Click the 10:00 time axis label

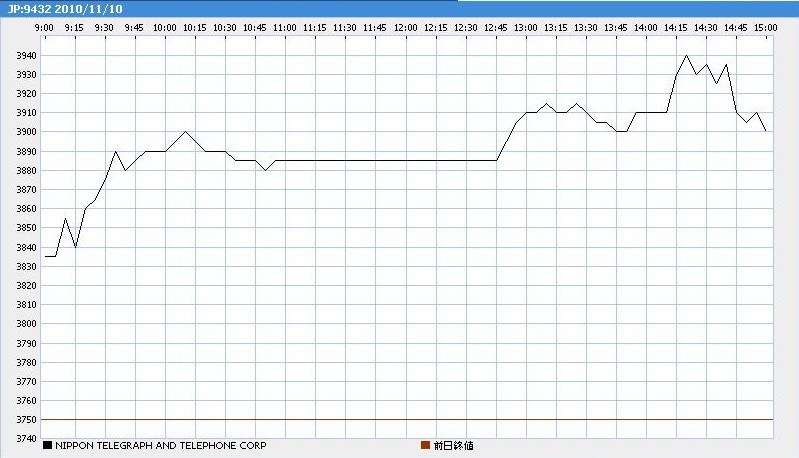tap(164, 28)
